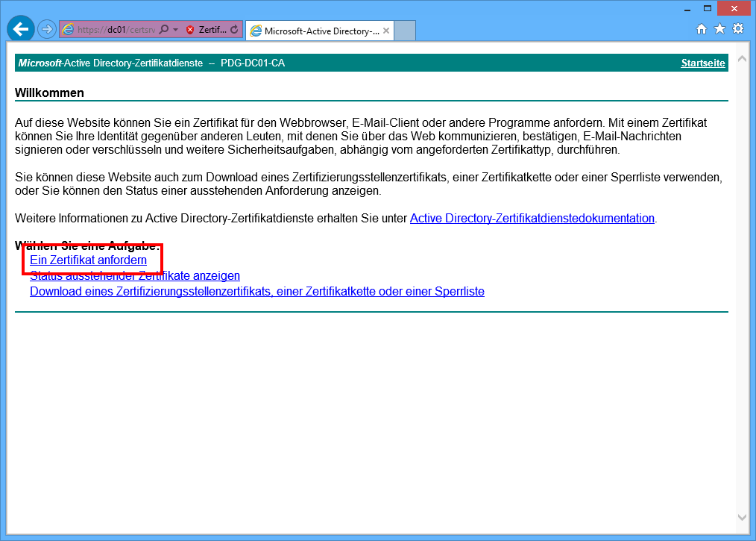Open the Tools gear icon
The height and width of the screenshot is (541, 756).
(x=738, y=29)
